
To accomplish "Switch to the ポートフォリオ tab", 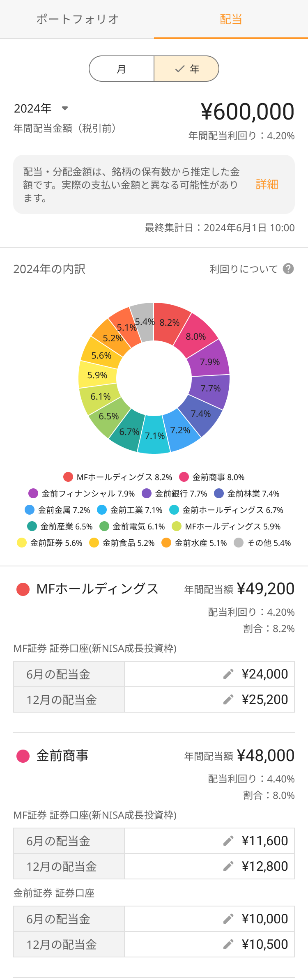I will [77, 19].
